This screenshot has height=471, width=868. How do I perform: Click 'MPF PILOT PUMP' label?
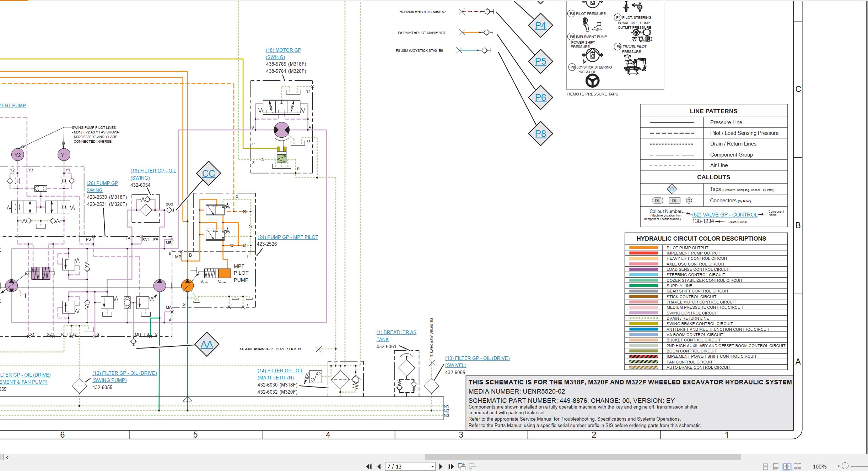(x=241, y=273)
